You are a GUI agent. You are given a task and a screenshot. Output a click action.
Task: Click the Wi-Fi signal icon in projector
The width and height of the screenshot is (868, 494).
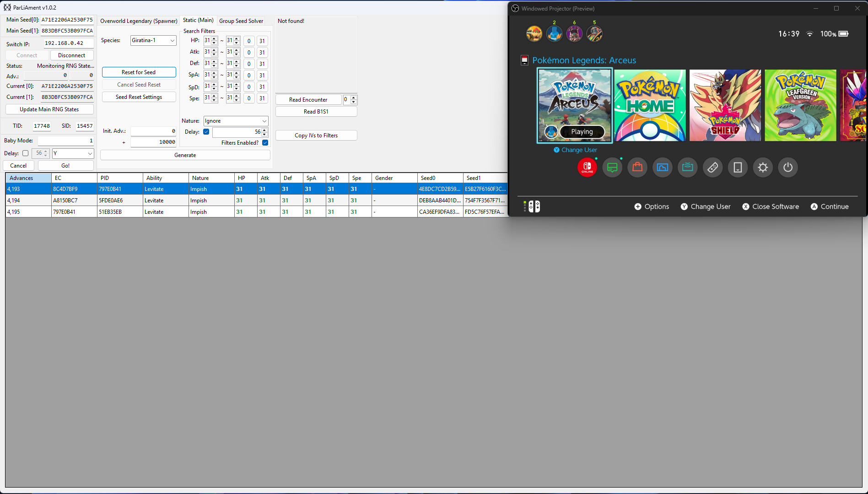[810, 34]
